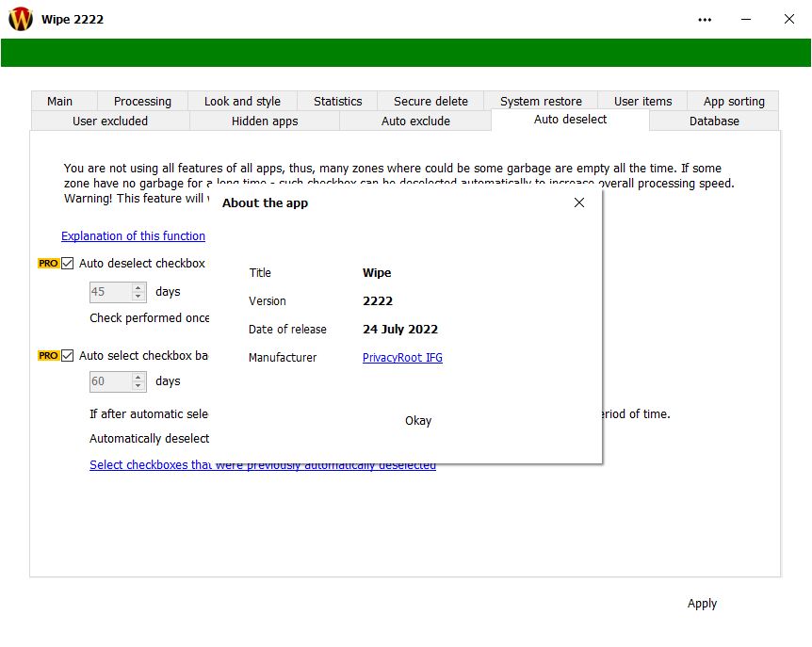Open the three-dots options menu
Screen dimensions: 812x647
coord(705,20)
